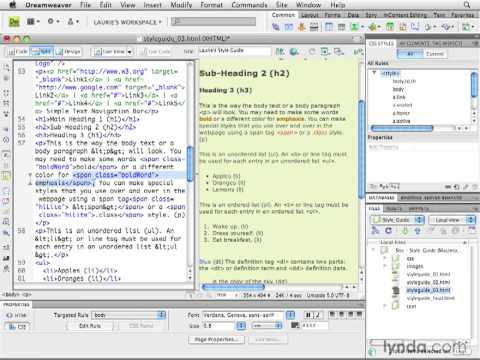Open the Site menu
The image size is (480, 360).
point(282,5)
